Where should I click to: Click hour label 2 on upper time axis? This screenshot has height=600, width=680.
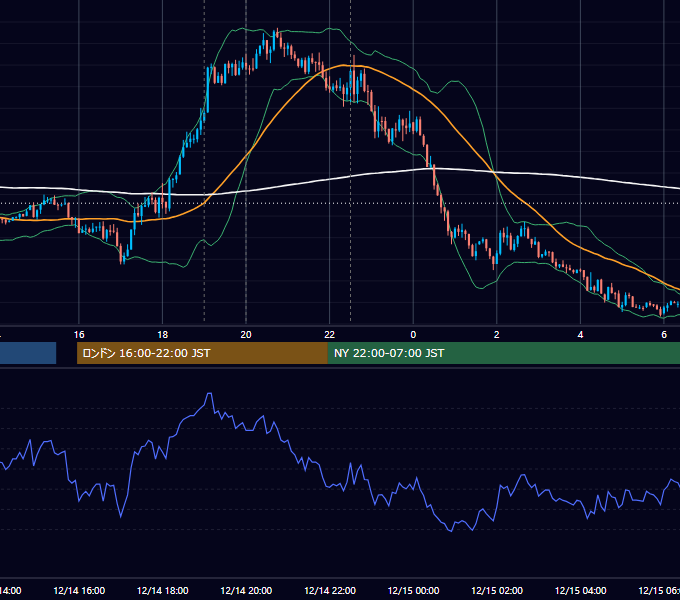coord(497,335)
